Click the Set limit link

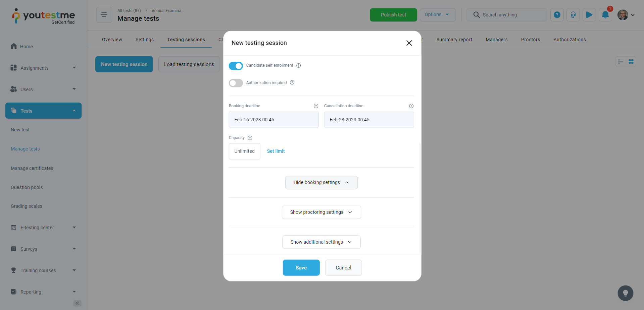[276, 151]
